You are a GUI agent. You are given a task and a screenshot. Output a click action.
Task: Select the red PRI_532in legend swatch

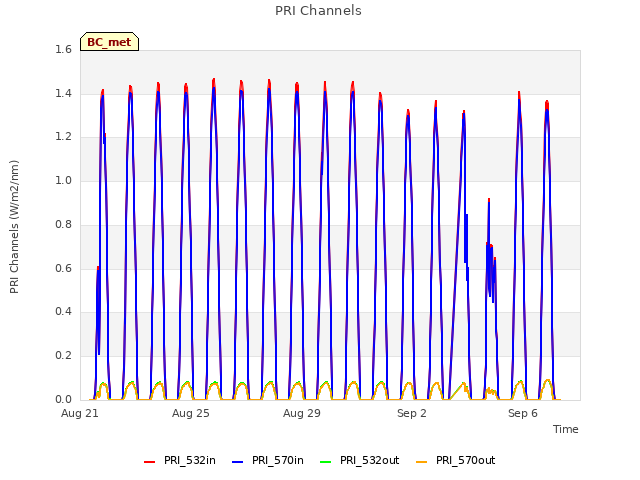(149, 462)
